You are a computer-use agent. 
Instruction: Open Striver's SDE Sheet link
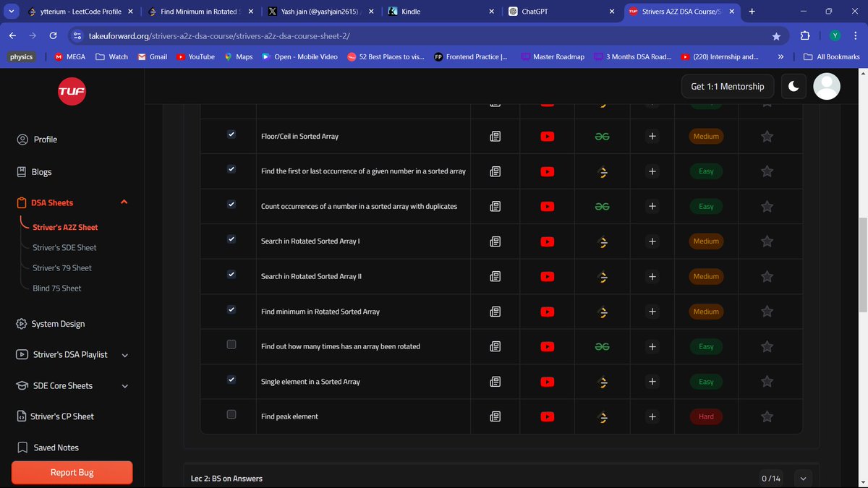(64, 247)
